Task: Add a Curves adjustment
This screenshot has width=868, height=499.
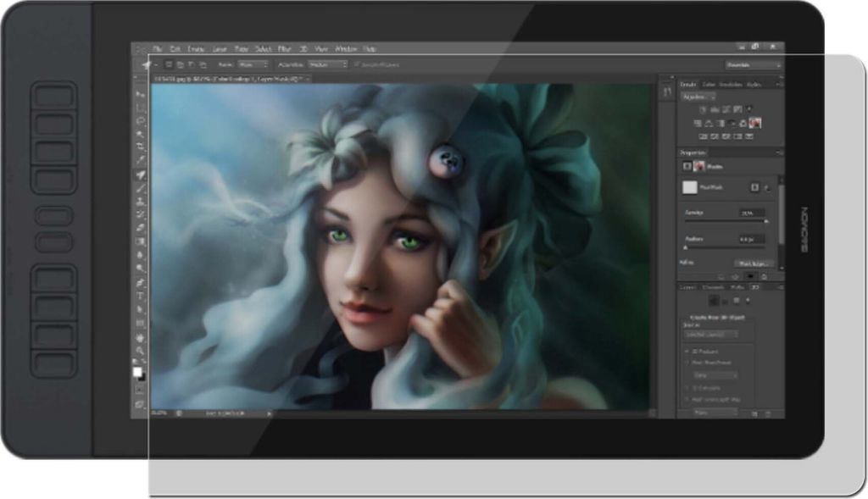Action: 726,109
